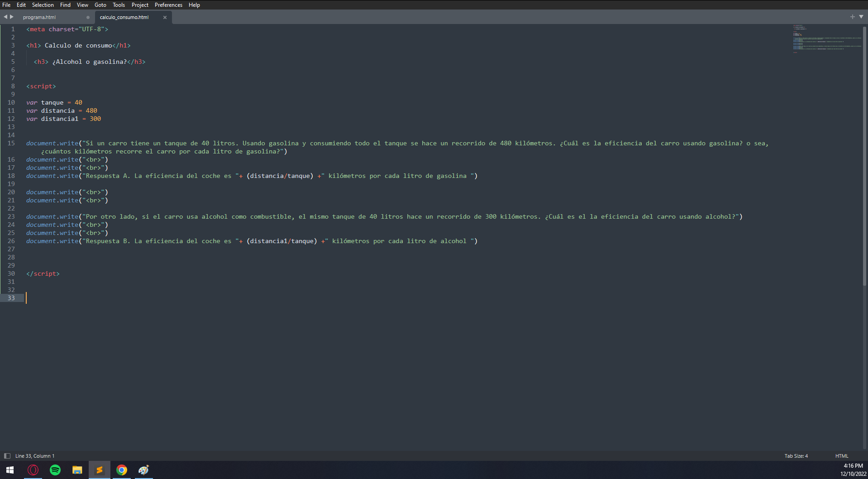
Task: Click document.write on line 16
Action: tap(52, 159)
